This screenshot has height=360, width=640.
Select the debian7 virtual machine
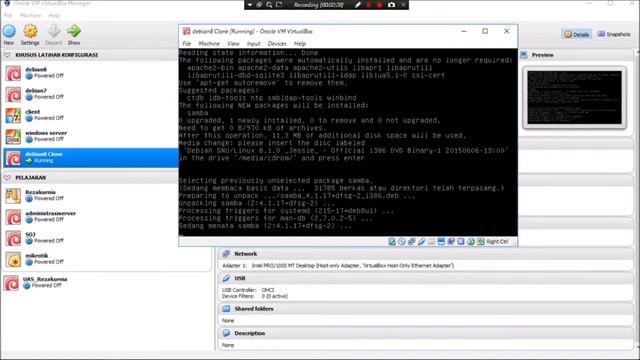point(90,94)
